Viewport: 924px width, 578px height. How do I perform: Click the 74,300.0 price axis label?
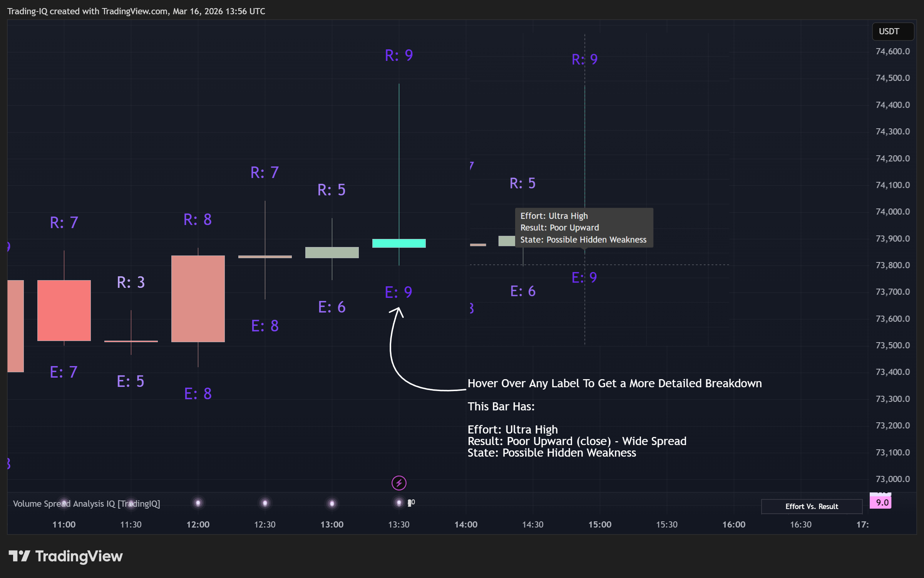point(893,132)
